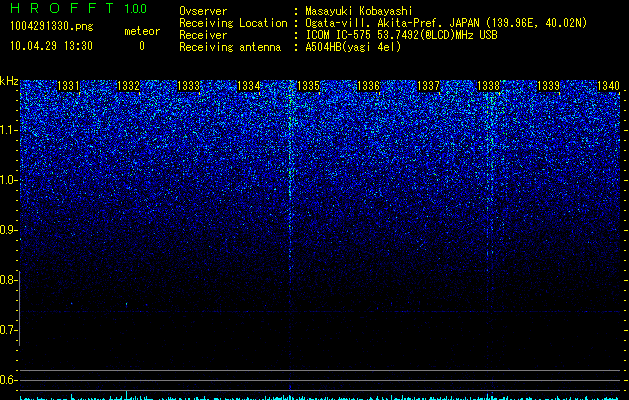The width and height of the screenshot is (629, 400).
Task: Click the meteor count label
Action: click(142, 31)
